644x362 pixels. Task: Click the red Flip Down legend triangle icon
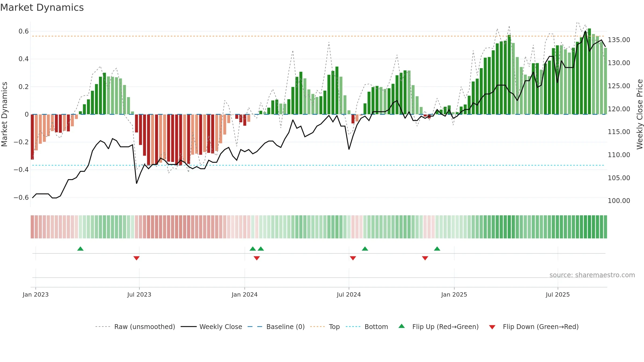[492, 327]
